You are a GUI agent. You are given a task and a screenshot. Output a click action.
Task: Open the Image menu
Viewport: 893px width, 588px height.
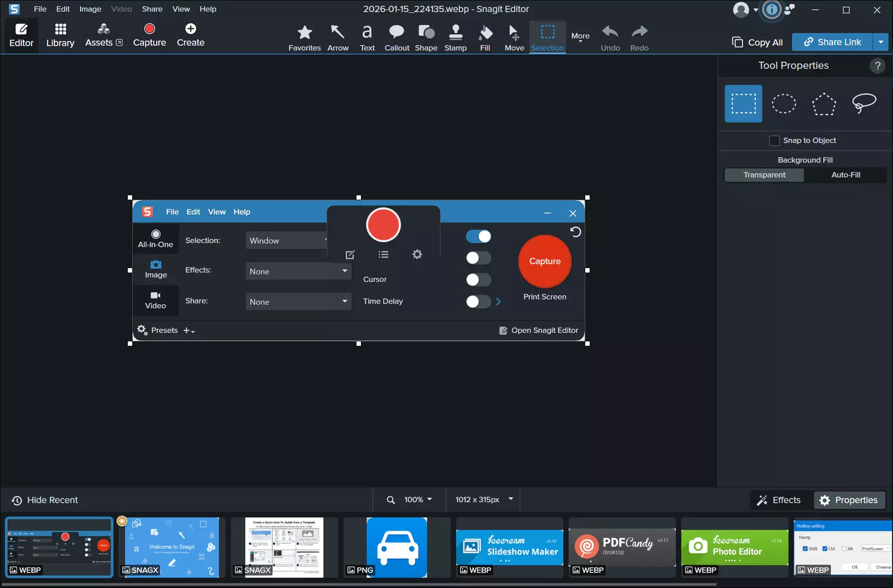click(x=90, y=9)
